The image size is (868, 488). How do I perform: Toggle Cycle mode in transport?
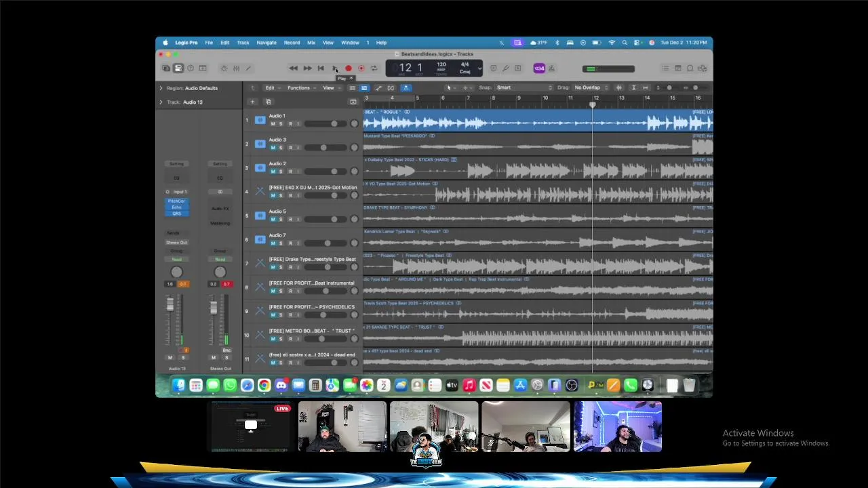point(374,68)
